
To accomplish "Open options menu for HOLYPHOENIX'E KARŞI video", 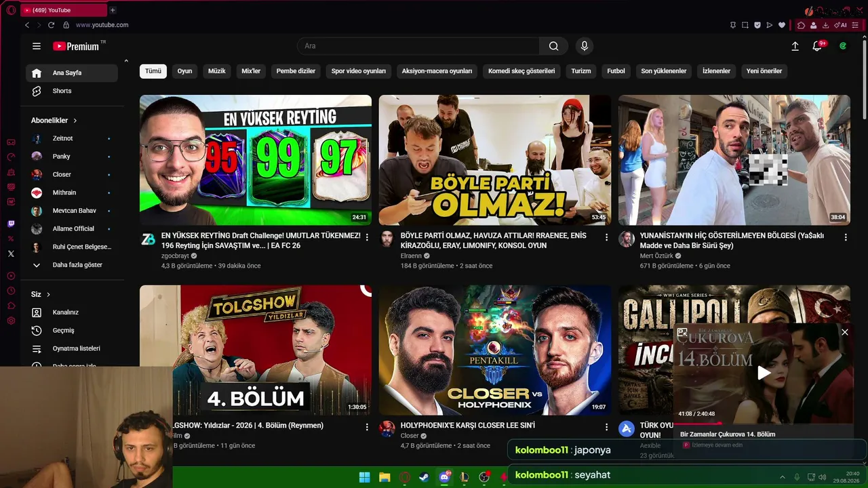I will coord(606,427).
